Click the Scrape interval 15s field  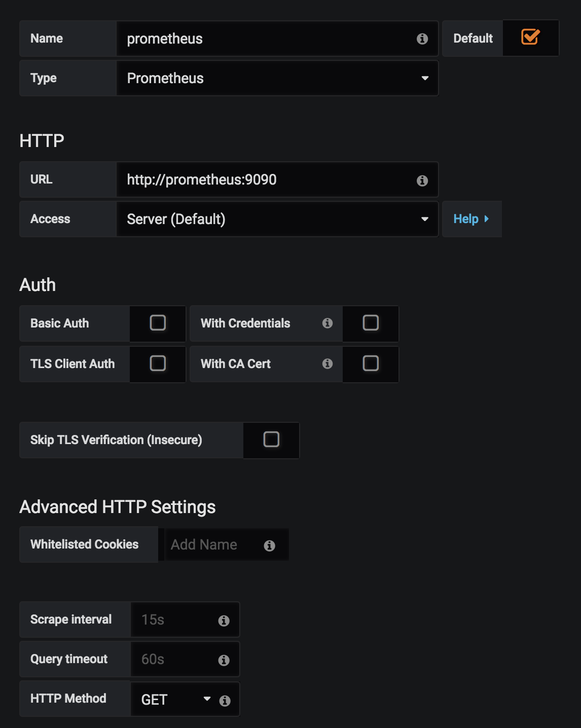(x=185, y=620)
